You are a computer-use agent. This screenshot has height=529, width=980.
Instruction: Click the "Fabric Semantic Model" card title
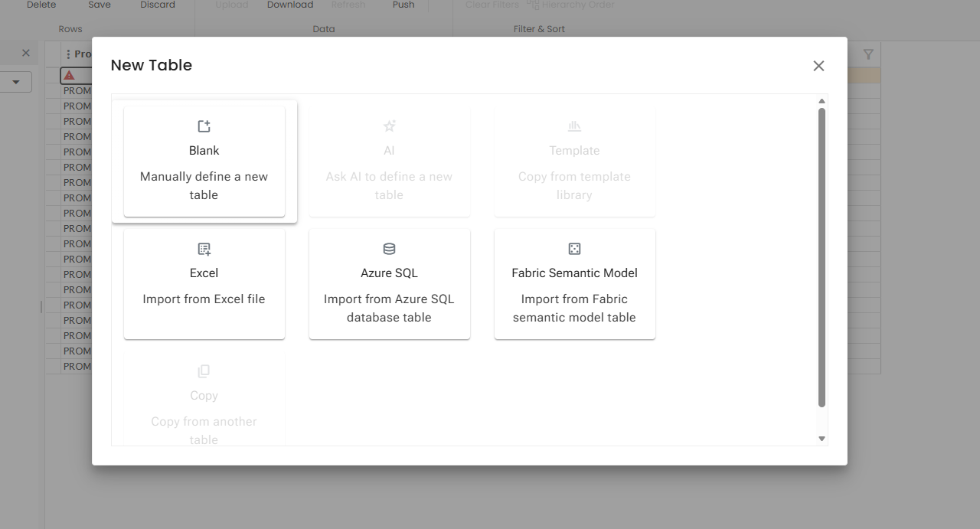click(574, 273)
